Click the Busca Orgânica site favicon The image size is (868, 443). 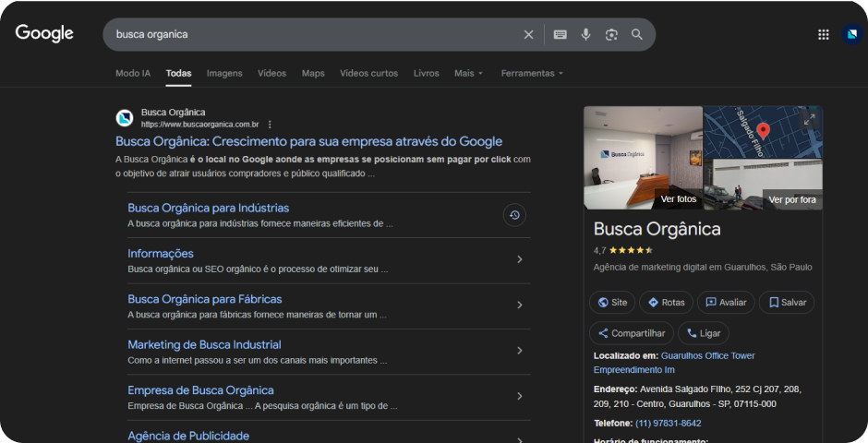[125, 118]
